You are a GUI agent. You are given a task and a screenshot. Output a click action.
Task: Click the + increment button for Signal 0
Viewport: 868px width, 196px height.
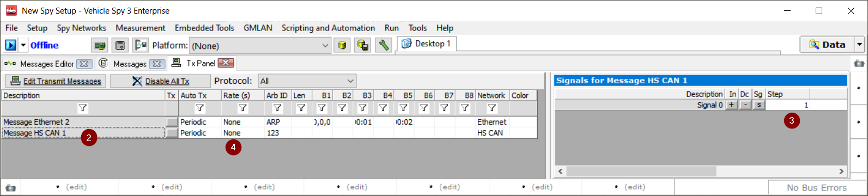tap(732, 105)
